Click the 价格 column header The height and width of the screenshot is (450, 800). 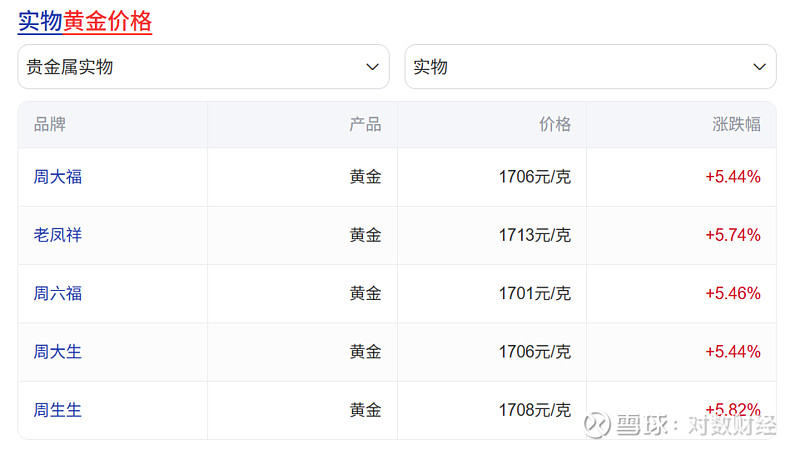click(x=555, y=124)
